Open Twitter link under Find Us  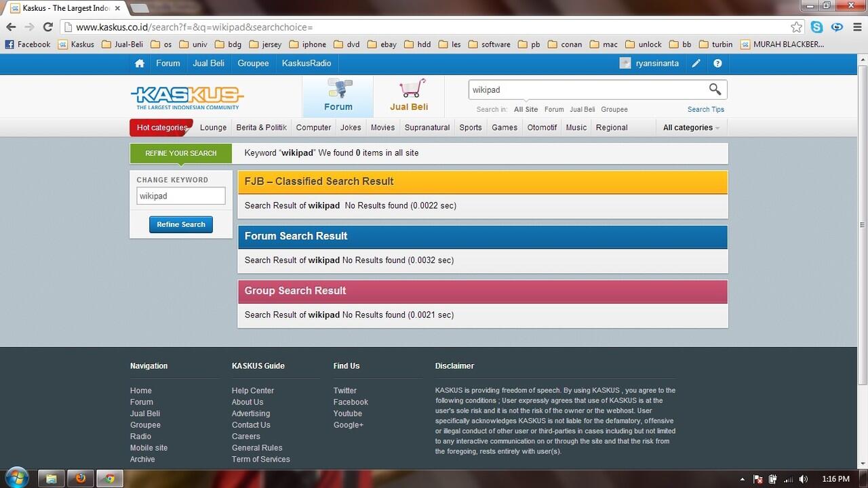(x=344, y=390)
